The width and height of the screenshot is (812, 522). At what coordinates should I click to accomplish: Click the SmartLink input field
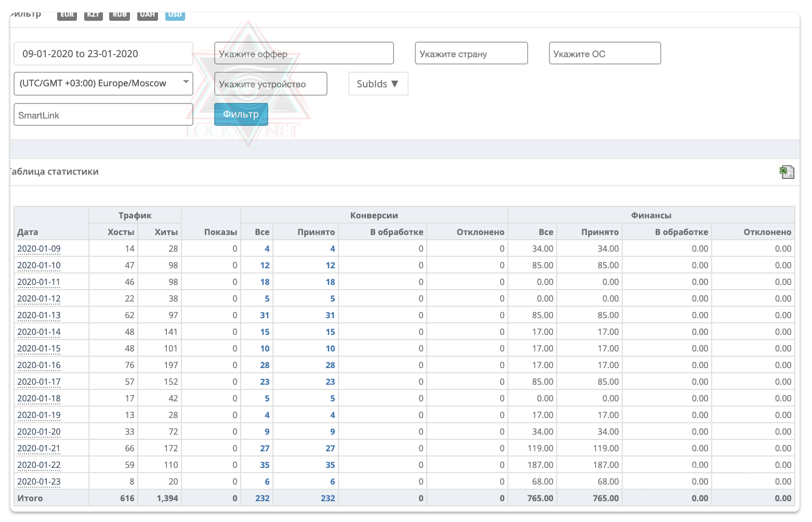pos(103,115)
